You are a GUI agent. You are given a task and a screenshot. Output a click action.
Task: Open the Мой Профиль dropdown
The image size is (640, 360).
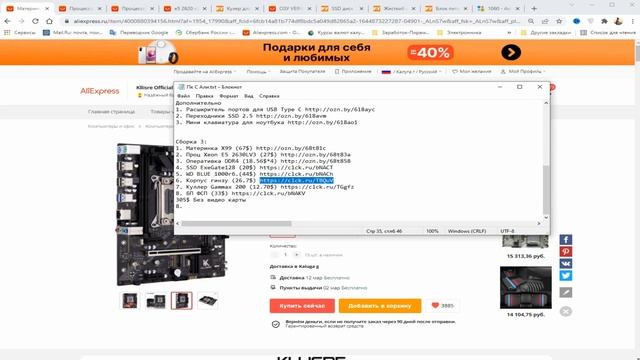523,71
